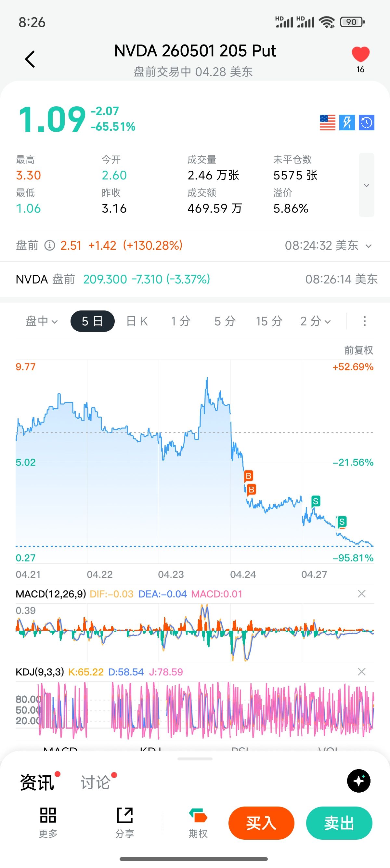Switch to the 15分 chart tab
Viewport: 390px width, 868px height.
point(269,321)
